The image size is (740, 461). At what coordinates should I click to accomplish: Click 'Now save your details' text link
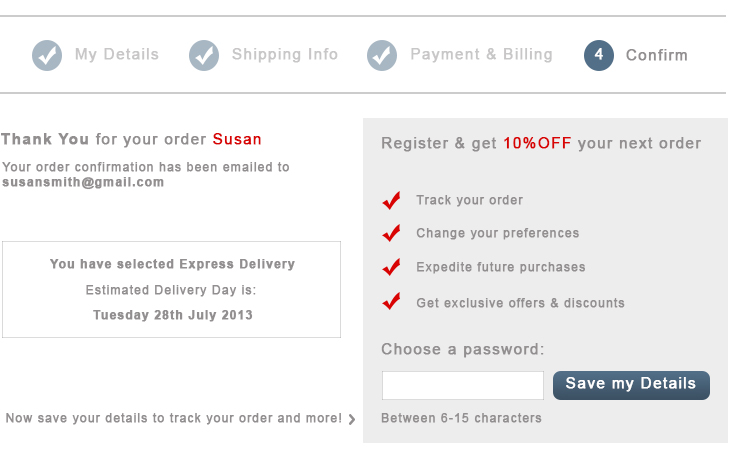click(174, 418)
